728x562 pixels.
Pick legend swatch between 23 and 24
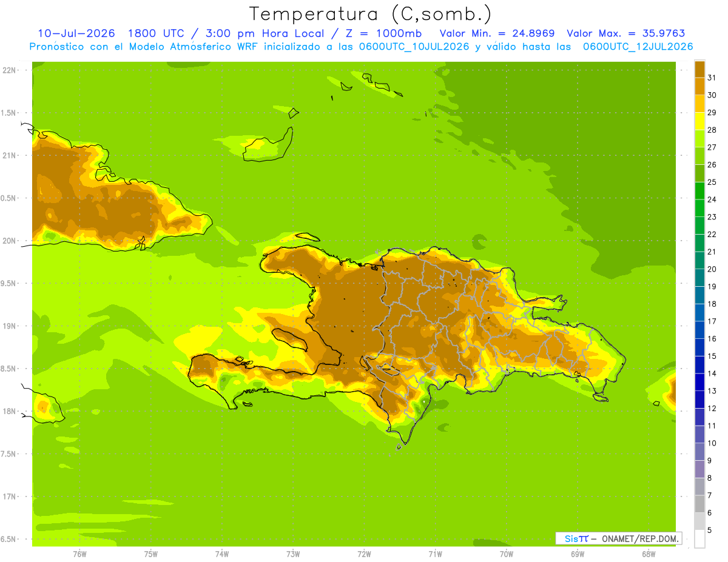point(699,208)
